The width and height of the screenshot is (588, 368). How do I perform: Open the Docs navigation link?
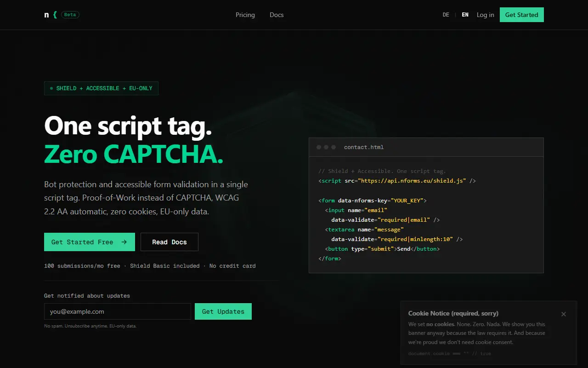277,15
